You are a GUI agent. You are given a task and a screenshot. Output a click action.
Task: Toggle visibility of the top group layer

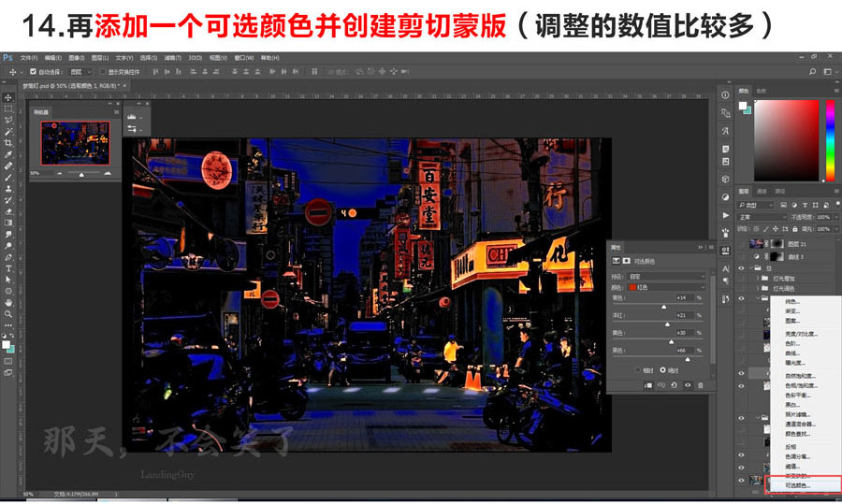(741, 267)
